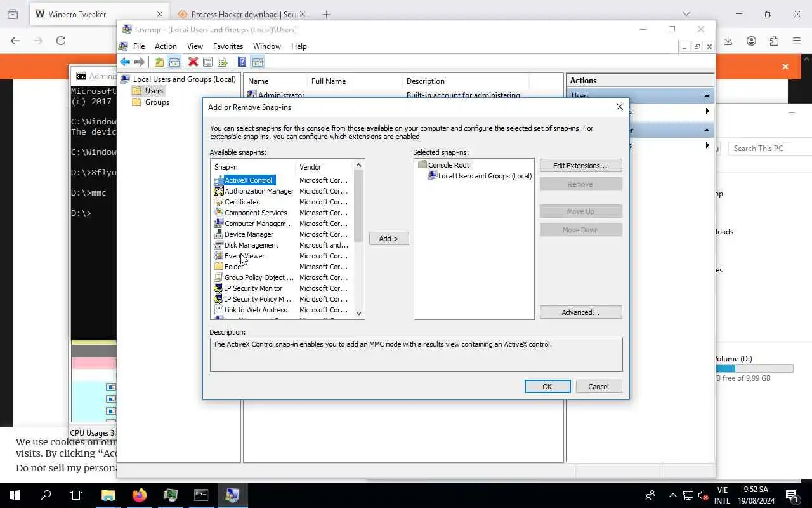Select Groups folder in console tree
Viewport: 812px width, 508px height.
click(x=151, y=102)
